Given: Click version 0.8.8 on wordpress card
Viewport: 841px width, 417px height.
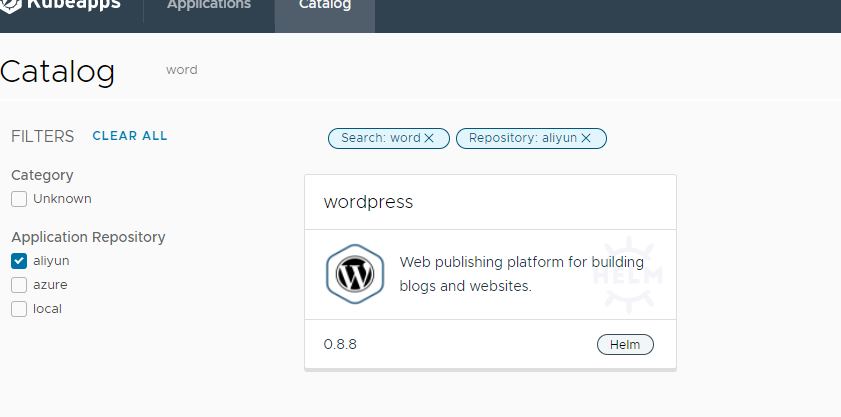Looking at the screenshot, I should (340, 345).
